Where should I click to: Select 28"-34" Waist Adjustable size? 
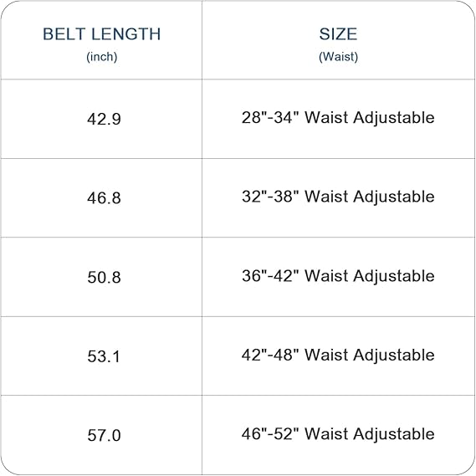[x=338, y=118]
